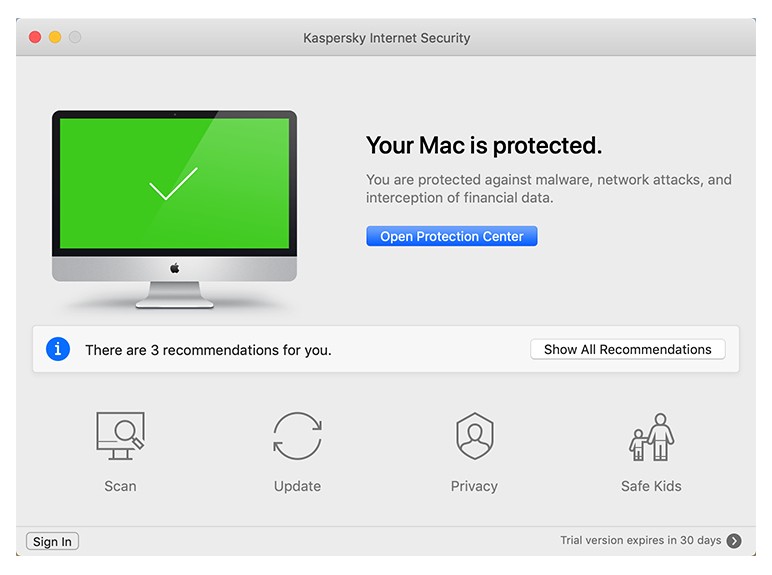Viewport: 772px width, 575px height.
Task: Minimize the window with yellow button
Action: click(55, 37)
